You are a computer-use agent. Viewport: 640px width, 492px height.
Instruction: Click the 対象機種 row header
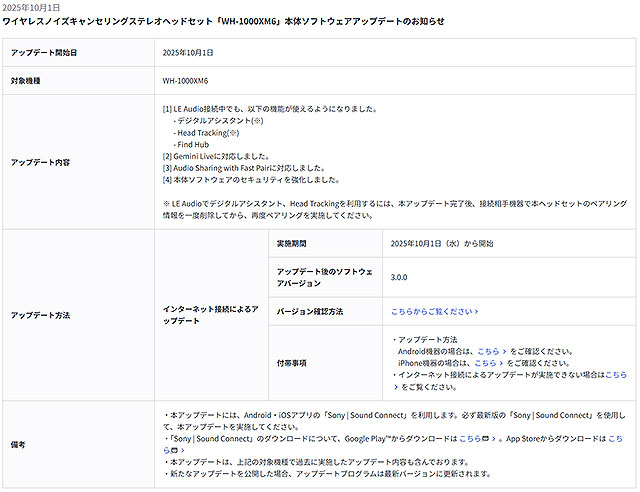pyautogui.click(x=26, y=80)
